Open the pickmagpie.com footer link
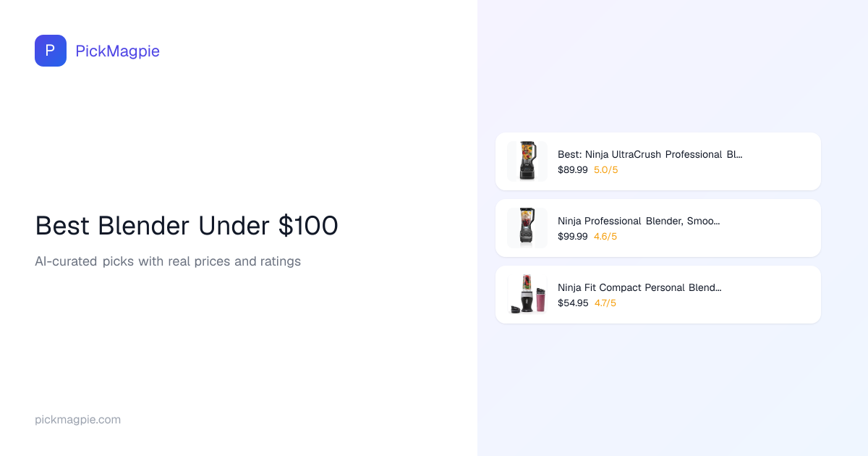 pyautogui.click(x=77, y=420)
